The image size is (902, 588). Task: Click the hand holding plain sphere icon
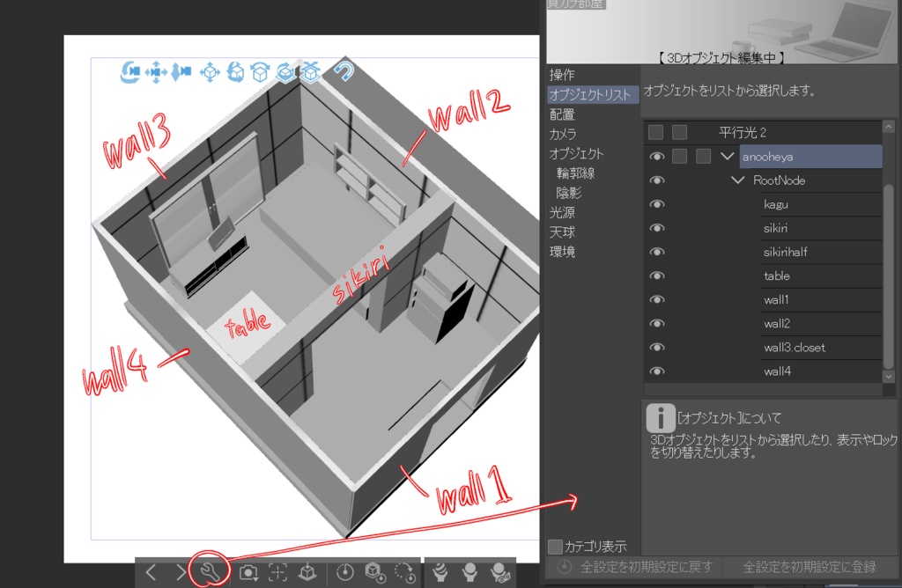(x=469, y=572)
